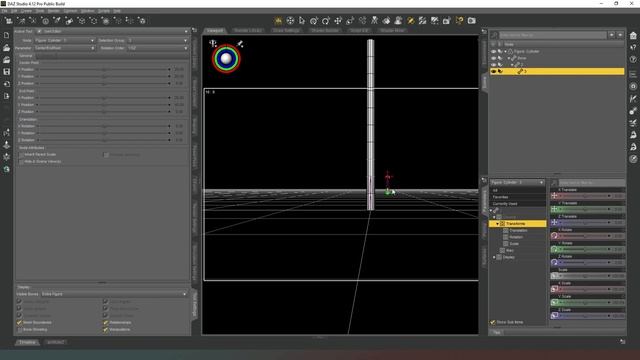
Task: Click the Parameters pane search field
Action: click(x=591, y=182)
